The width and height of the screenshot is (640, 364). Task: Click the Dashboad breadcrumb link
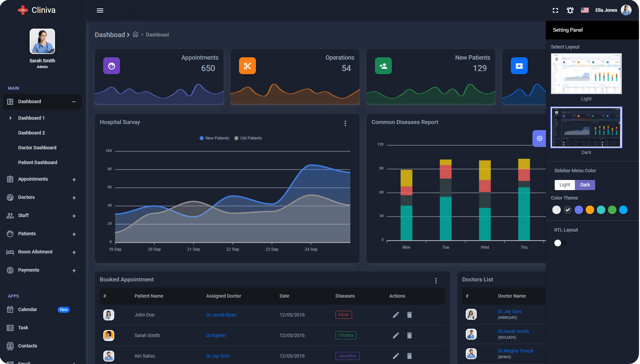(x=157, y=35)
